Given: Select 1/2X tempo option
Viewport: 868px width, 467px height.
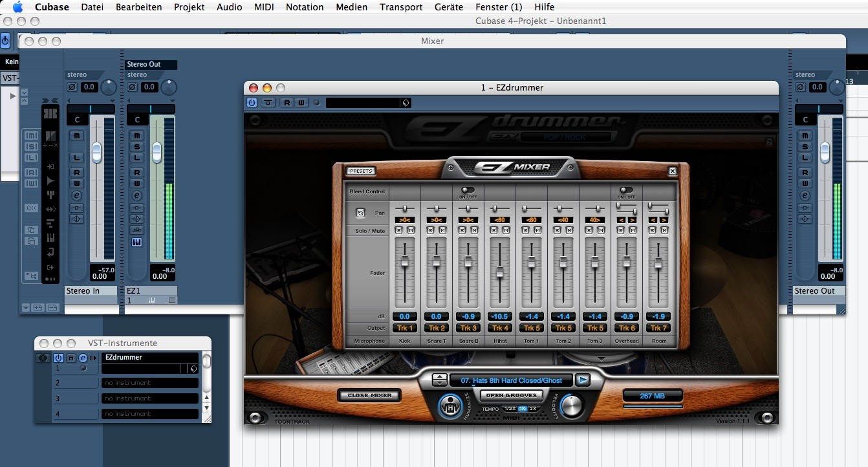Looking at the screenshot, I should (x=510, y=409).
